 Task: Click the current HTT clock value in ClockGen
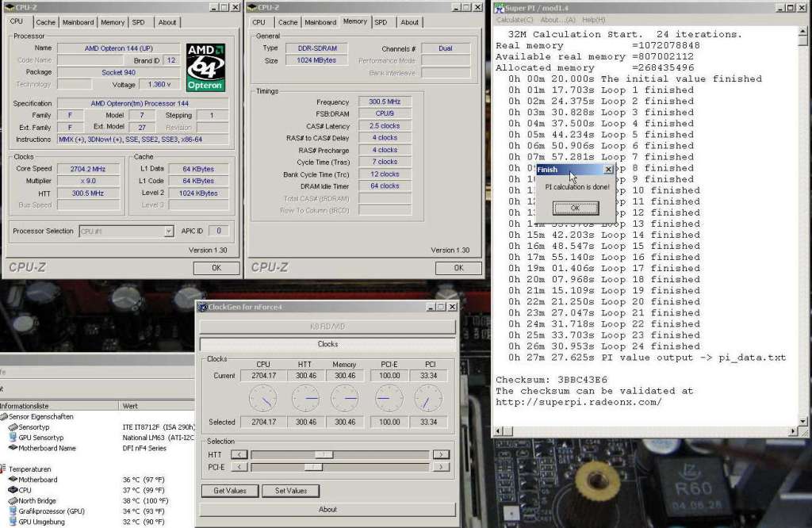pyautogui.click(x=306, y=376)
